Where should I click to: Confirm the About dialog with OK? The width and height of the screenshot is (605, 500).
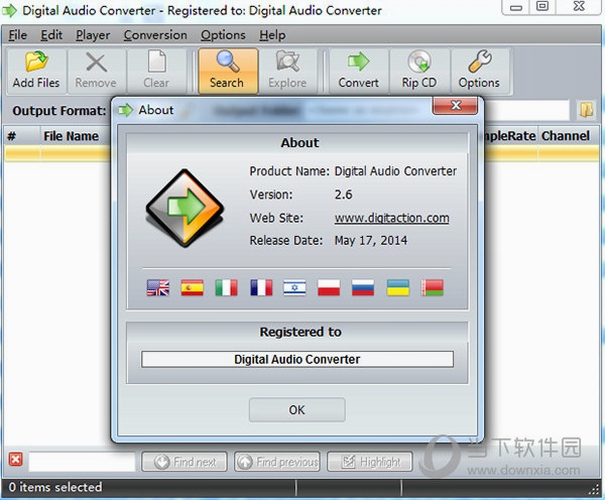(x=297, y=410)
